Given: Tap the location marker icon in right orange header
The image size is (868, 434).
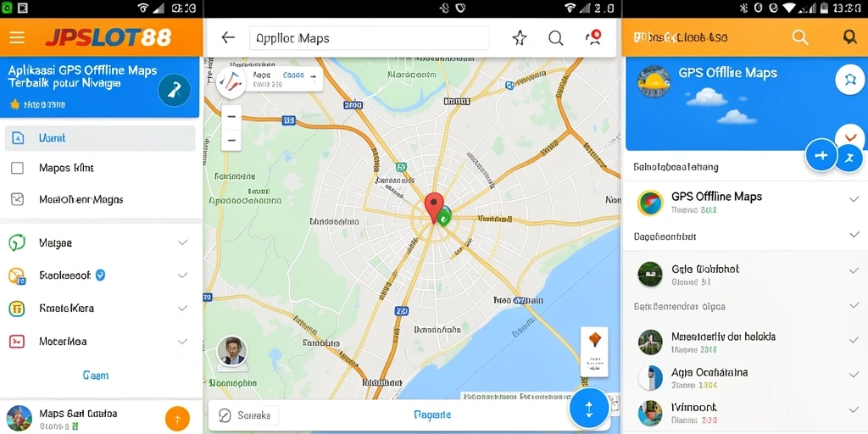Looking at the screenshot, I should point(849,37).
